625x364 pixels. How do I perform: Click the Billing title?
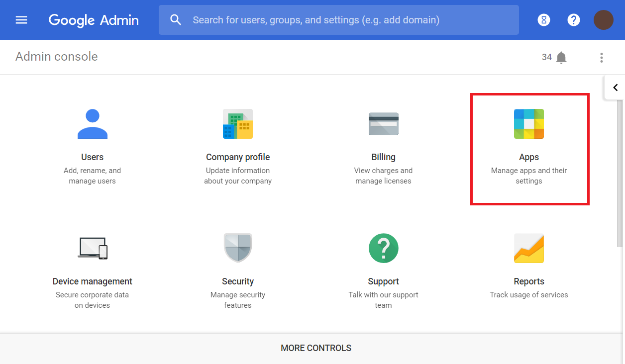383,157
